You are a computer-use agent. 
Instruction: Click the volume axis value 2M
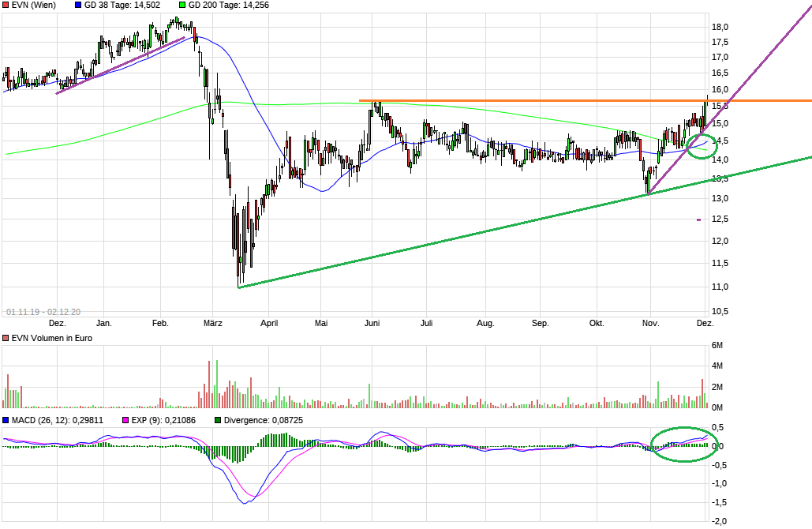click(717, 387)
